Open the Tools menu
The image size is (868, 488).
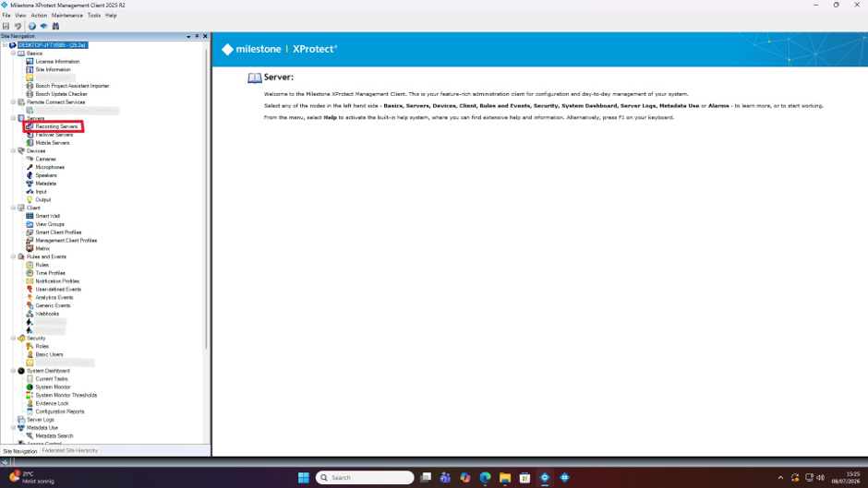click(94, 16)
